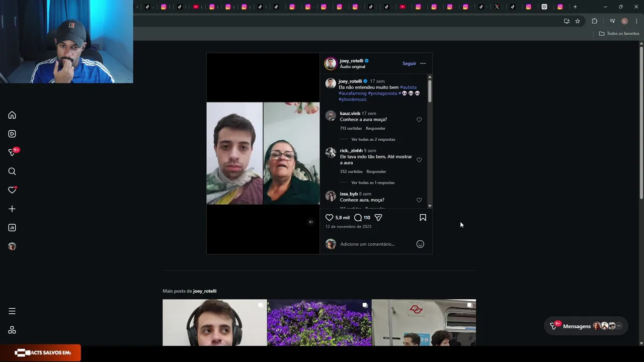Like rick._zinhh's comment
The width and height of the screenshot is (644, 362).
(419, 160)
